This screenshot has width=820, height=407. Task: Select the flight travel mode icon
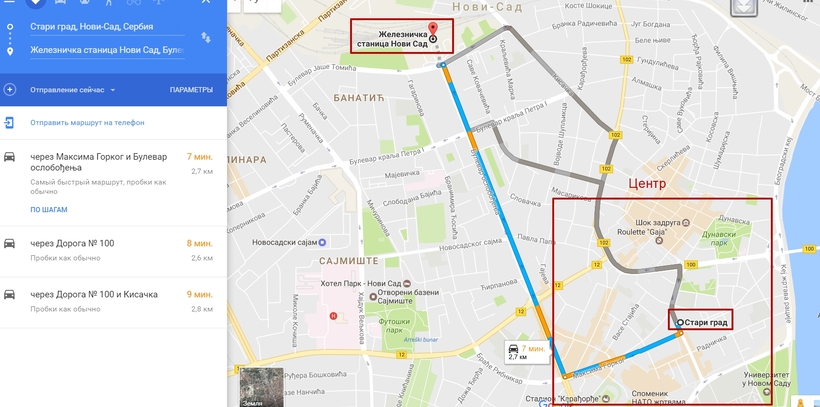click(158, 2)
